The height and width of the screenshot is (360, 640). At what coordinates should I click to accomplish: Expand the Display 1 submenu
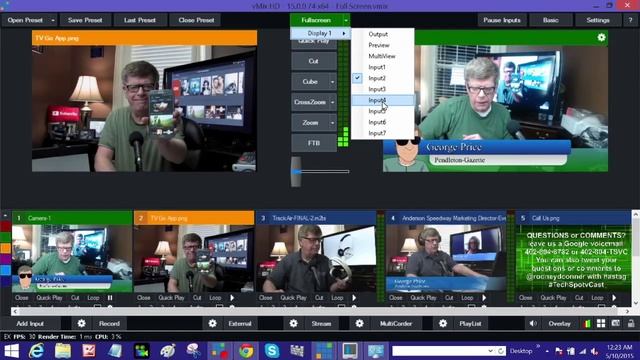click(320, 33)
